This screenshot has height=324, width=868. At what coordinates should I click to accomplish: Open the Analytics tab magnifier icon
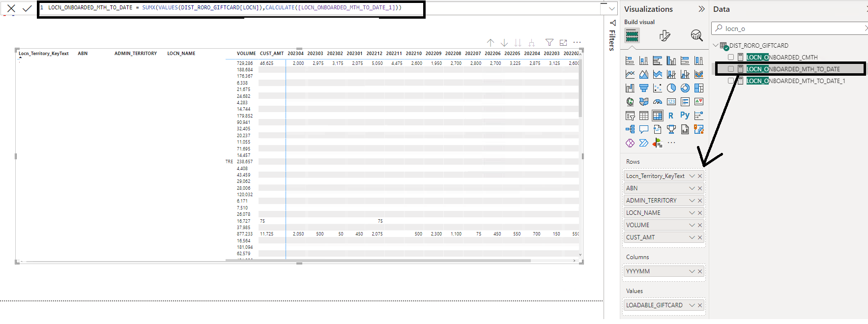(696, 35)
